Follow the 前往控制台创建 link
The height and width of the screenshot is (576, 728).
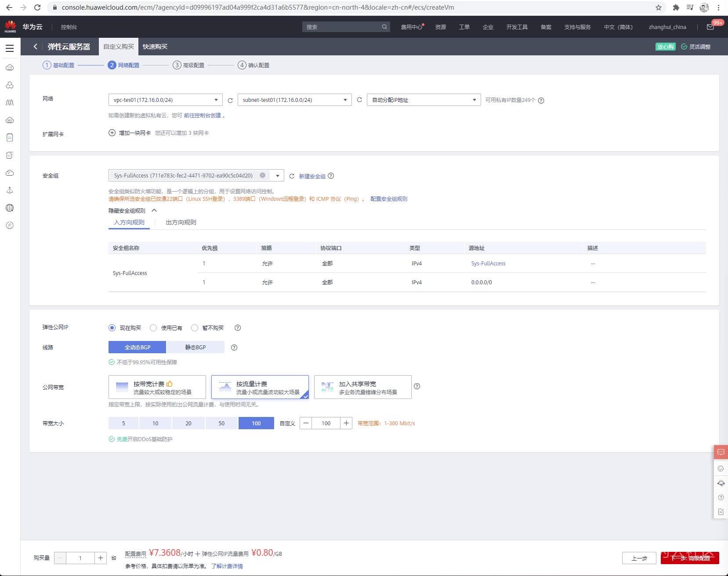[203, 116]
